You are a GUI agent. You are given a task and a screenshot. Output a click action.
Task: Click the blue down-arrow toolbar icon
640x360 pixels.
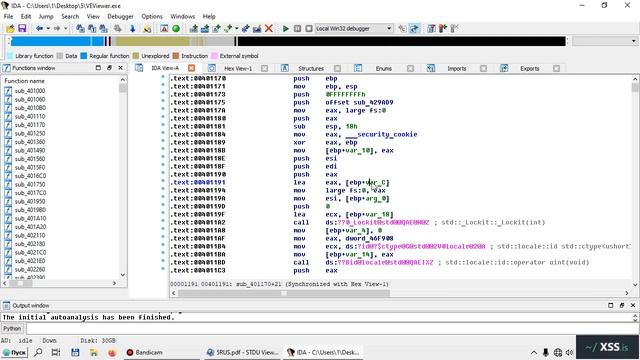coord(132,29)
